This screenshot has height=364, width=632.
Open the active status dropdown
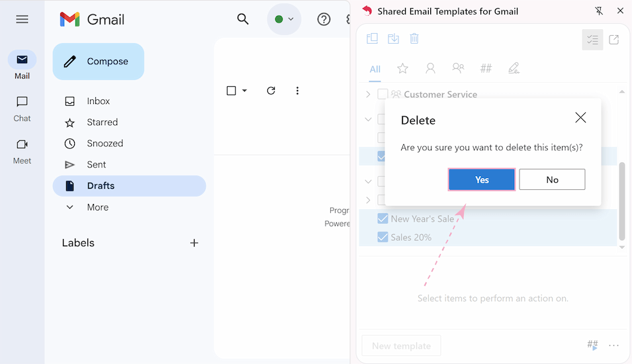(x=284, y=19)
